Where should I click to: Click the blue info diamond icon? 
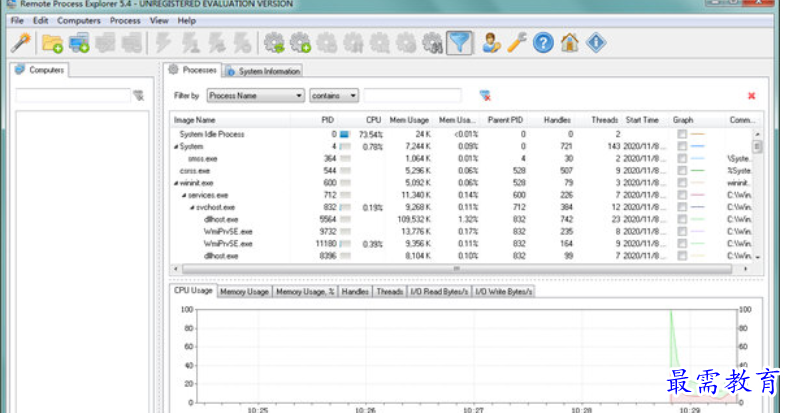[596, 42]
